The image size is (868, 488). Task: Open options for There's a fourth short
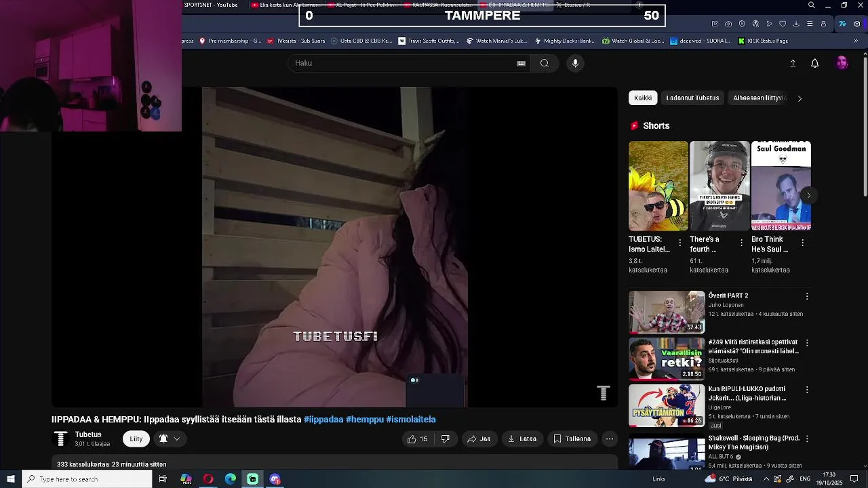pyautogui.click(x=741, y=243)
